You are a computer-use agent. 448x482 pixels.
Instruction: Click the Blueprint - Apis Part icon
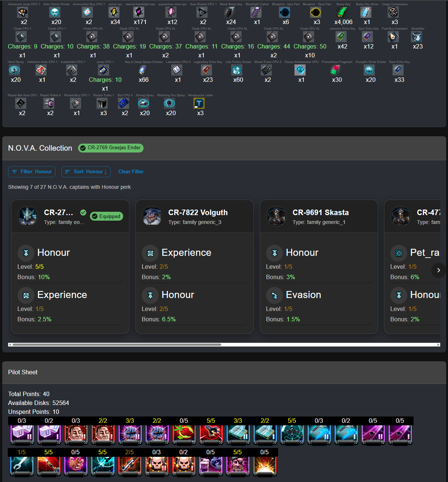click(284, 13)
